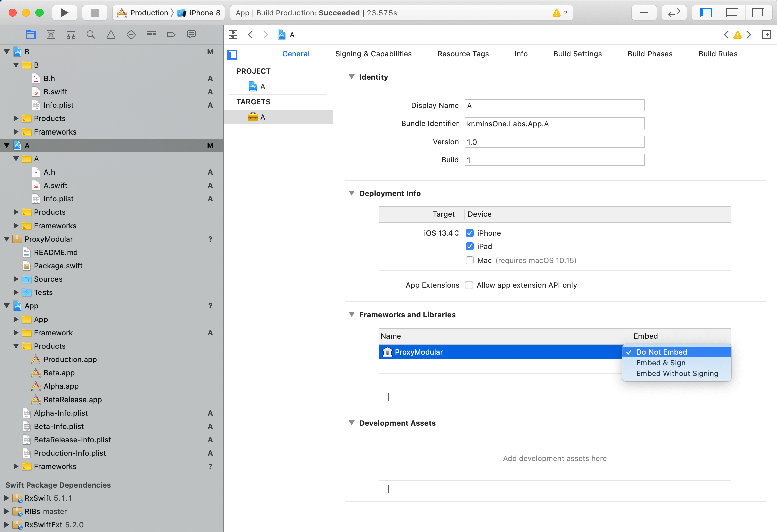
Task: Click the Run (play) button
Action: coord(64,13)
